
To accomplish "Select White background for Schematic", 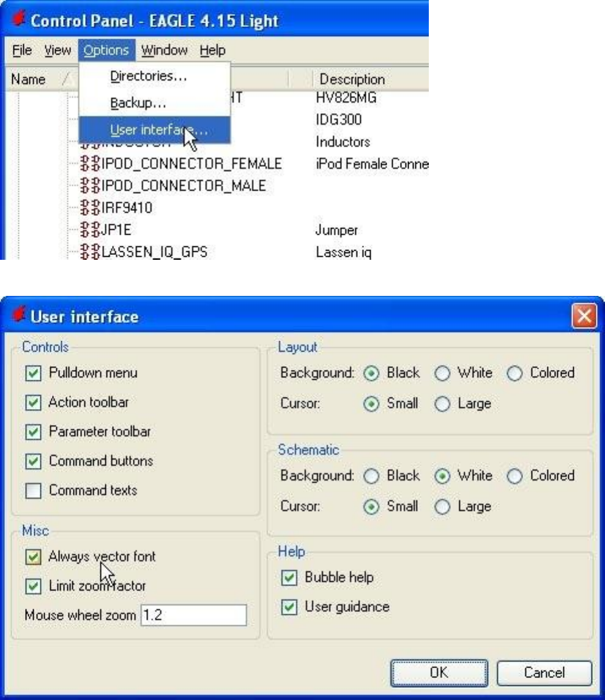I will click(442, 476).
